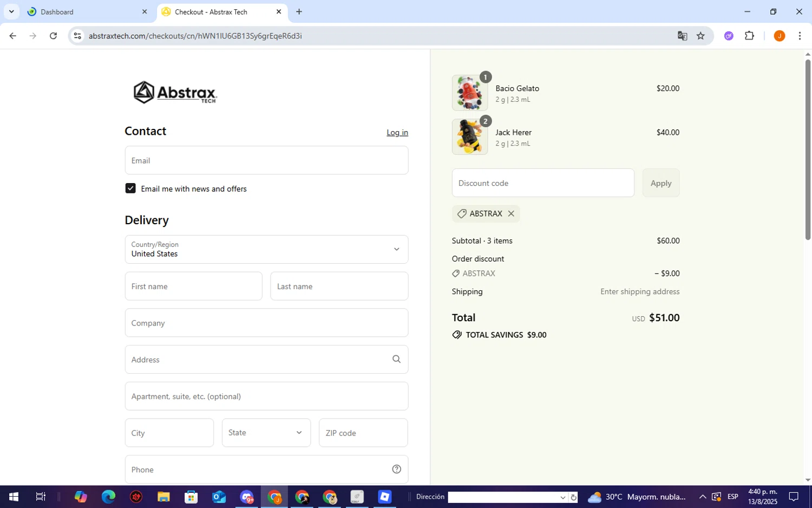
Task: Click the Google Translate icon in address bar
Action: (x=682, y=36)
